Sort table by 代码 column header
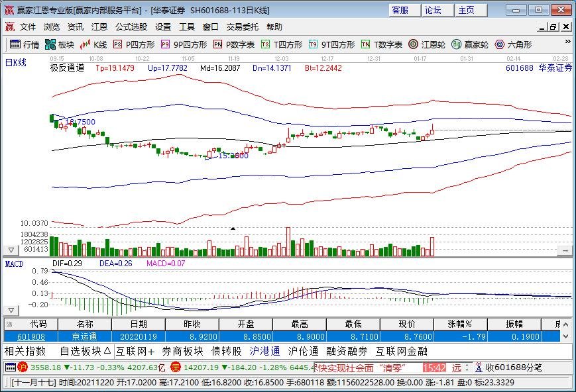 pyautogui.click(x=31, y=324)
